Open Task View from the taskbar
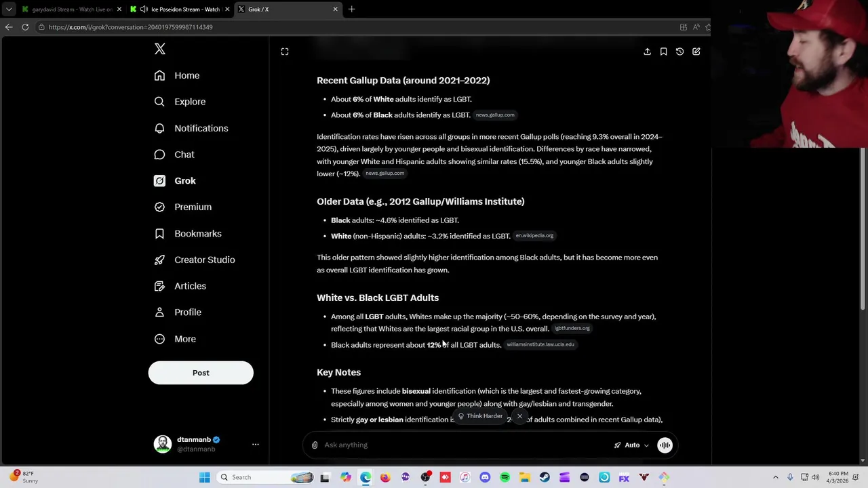Viewport: 868px width, 488px height. click(x=325, y=477)
